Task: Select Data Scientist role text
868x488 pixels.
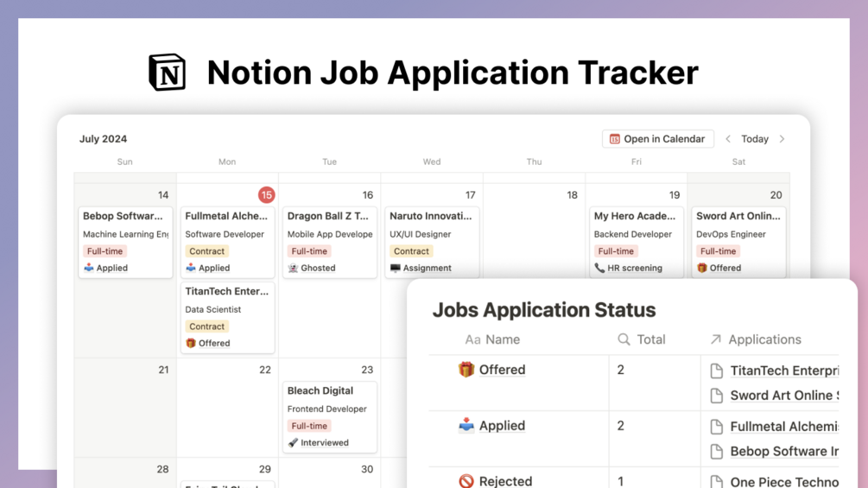Action: pyautogui.click(x=212, y=309)
